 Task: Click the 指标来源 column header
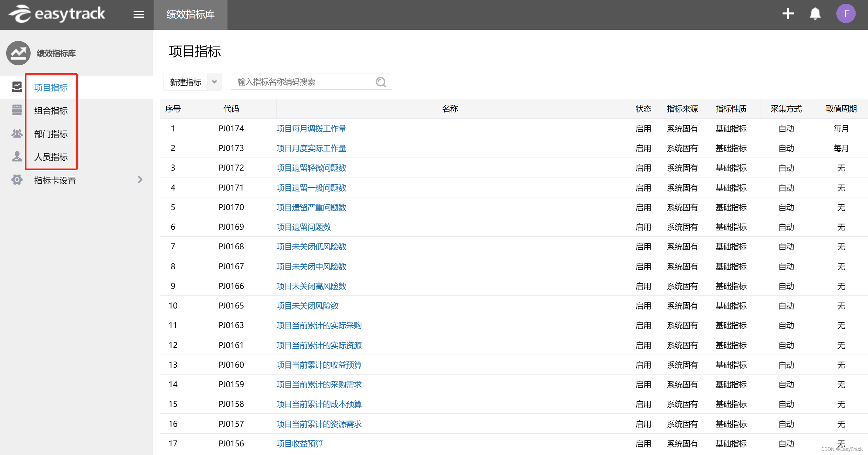682,109
